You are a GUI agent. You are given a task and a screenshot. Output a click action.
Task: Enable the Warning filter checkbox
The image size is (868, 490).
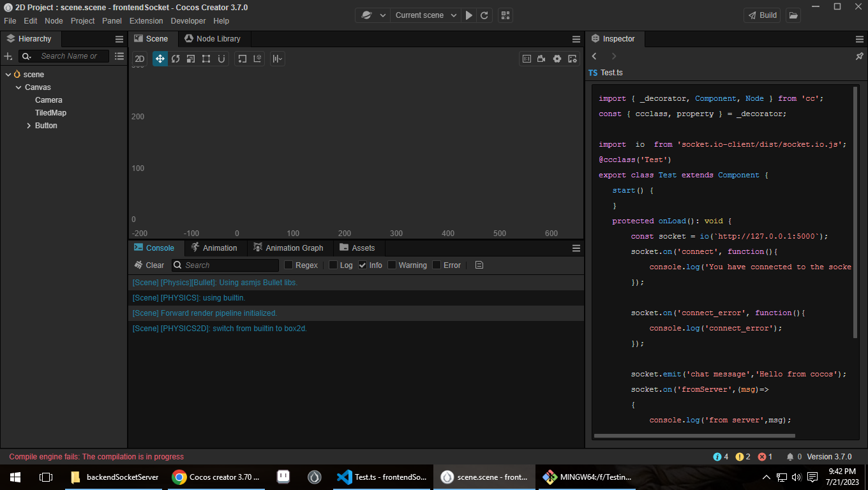[x=392, y=265]
